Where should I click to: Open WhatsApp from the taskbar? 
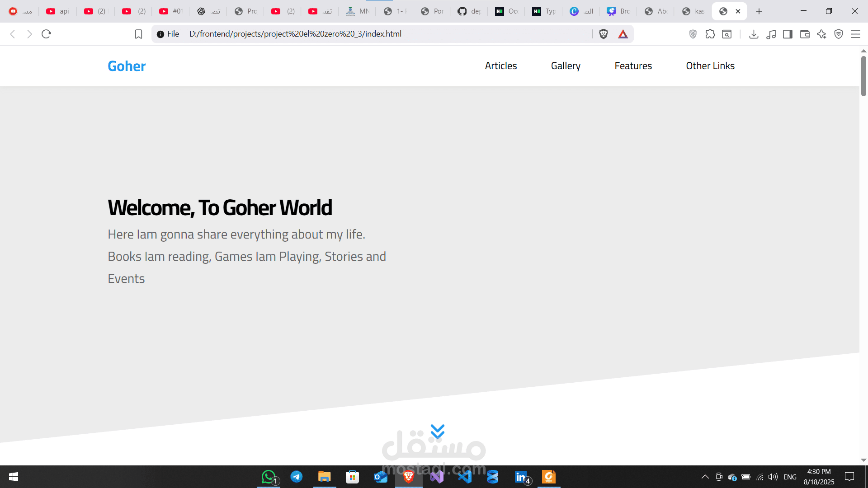[x=269, y=477]
